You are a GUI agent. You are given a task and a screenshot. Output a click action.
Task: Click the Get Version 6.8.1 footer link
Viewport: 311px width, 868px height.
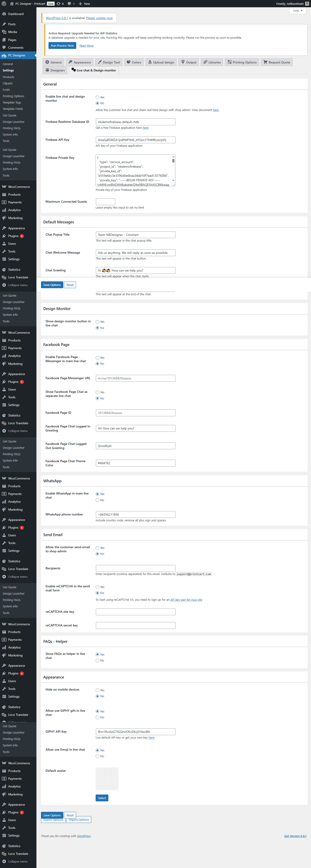tap(295, 836)
